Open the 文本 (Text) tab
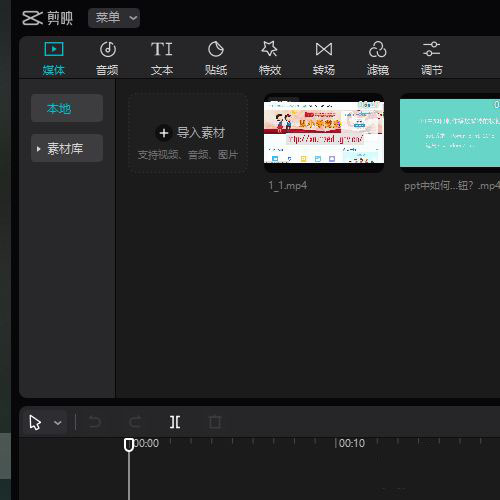Image resolution: width=500 pixels, height=500 pixels. click(x=162, y=58)
